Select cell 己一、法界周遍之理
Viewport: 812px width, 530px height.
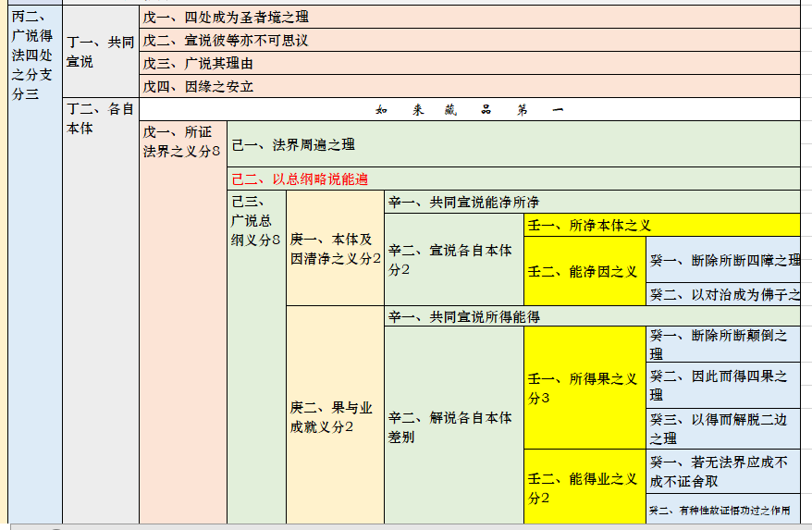pyautogui.click(x=513, y=144)
